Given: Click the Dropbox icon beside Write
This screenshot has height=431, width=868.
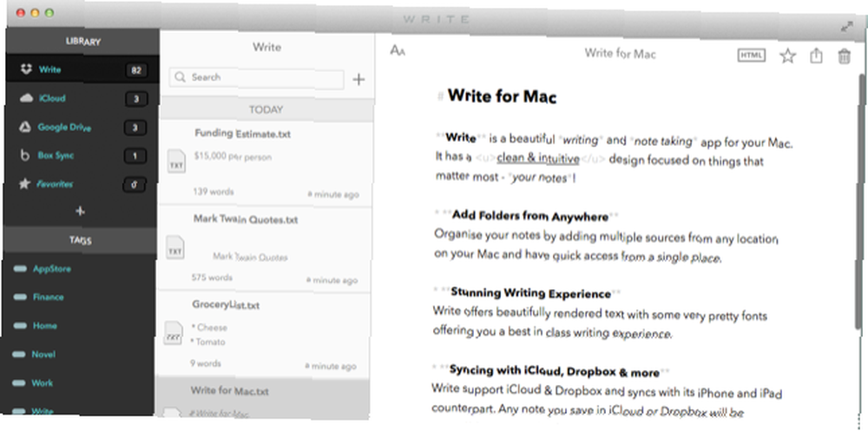Looking at the screenshot, I should [x=26, y=70].
